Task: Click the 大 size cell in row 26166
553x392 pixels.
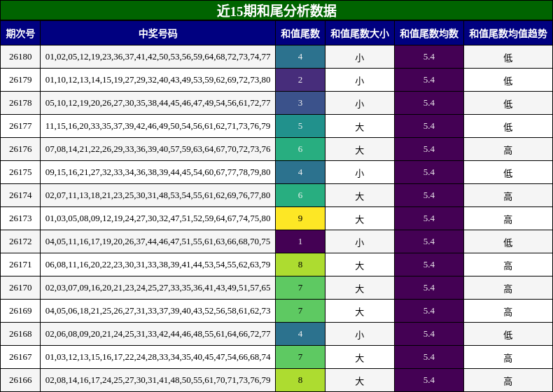Action: 360,380
